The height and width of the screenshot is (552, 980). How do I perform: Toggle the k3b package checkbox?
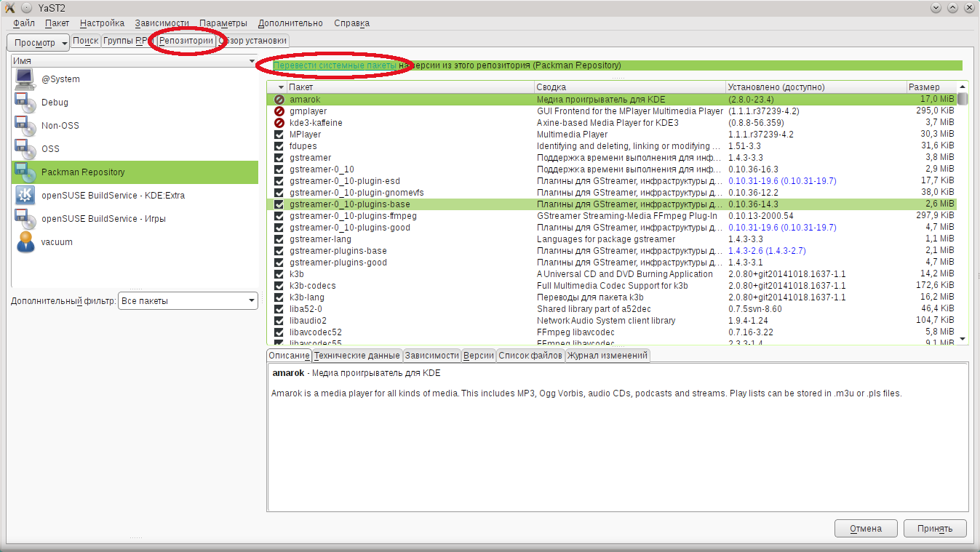point(279,274)
